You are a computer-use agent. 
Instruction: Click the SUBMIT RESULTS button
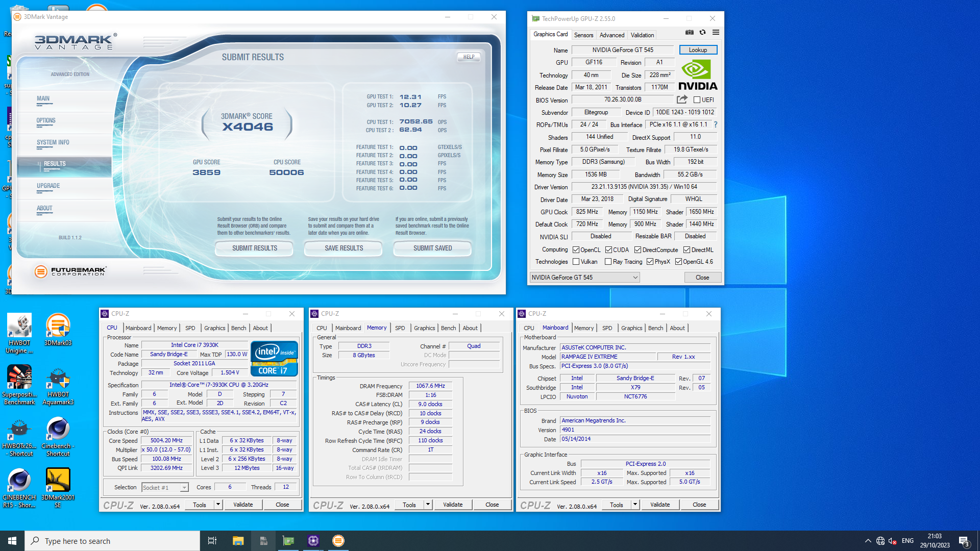tap(254, 248)
